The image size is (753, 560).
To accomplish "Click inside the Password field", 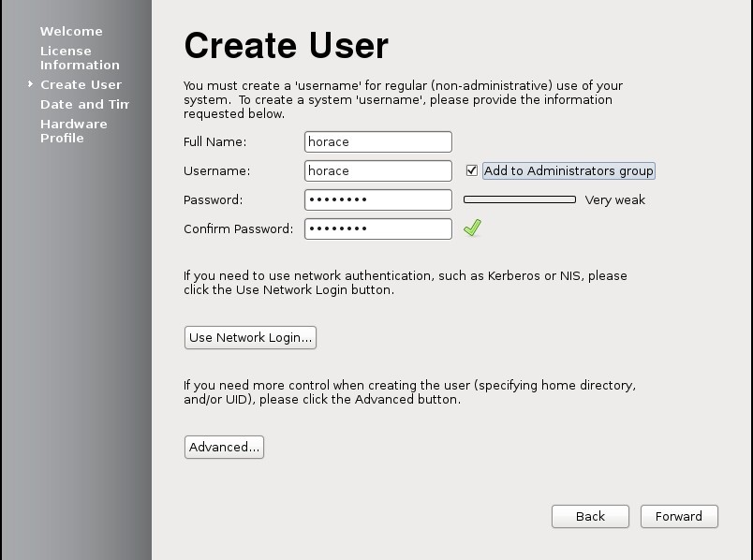I will 377,199.
